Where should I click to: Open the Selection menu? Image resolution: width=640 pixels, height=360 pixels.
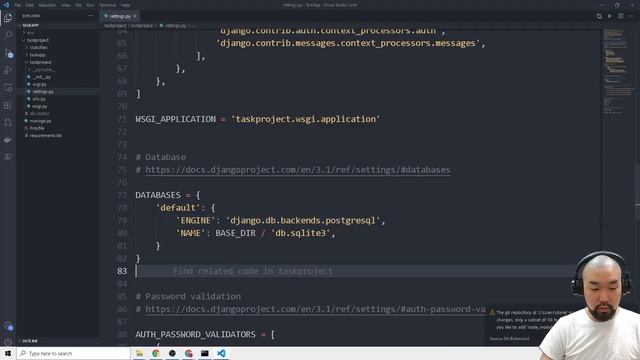pos(47,5)
